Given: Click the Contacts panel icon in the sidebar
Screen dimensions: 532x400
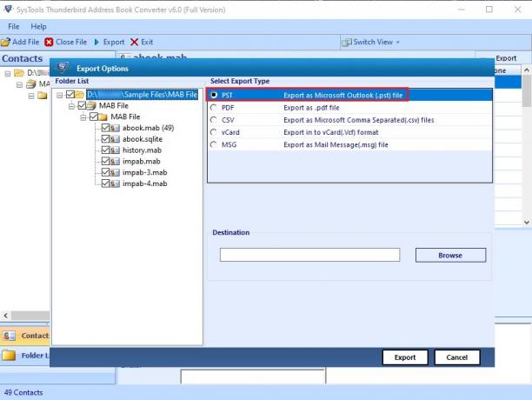Looking at the screenshot, I should point(9,336).
